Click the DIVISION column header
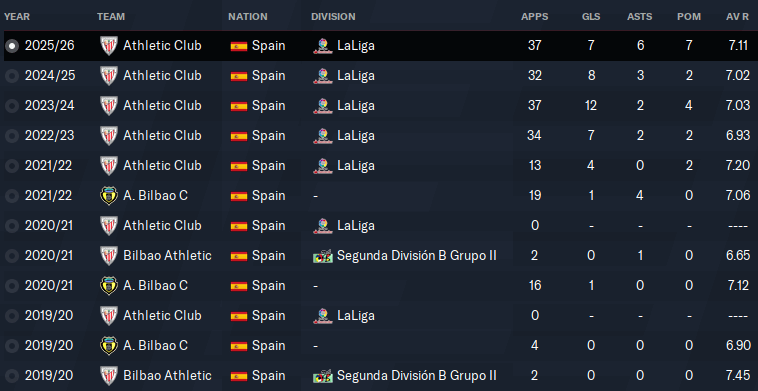The width and height of the screenshot is (758, 391). [333, 16]
